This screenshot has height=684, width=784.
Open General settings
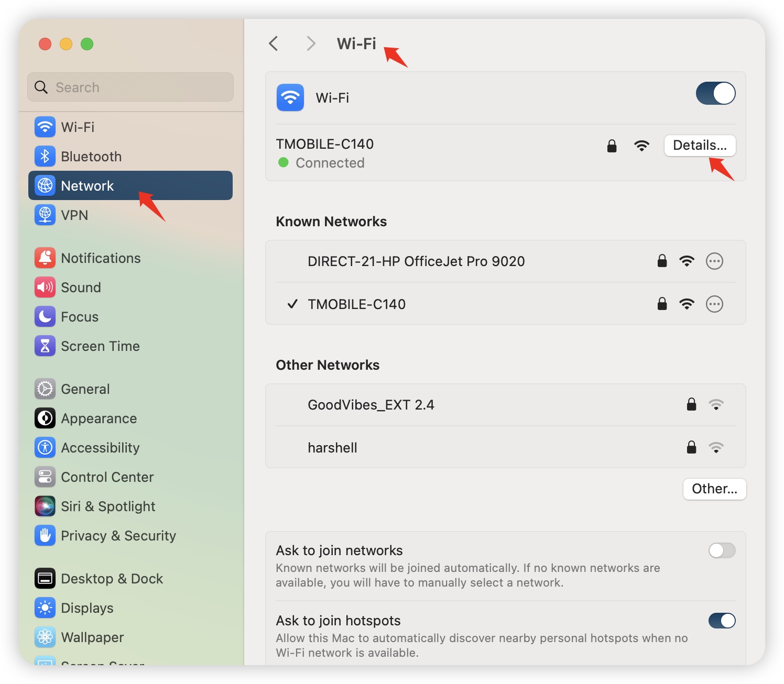(130, 389)
